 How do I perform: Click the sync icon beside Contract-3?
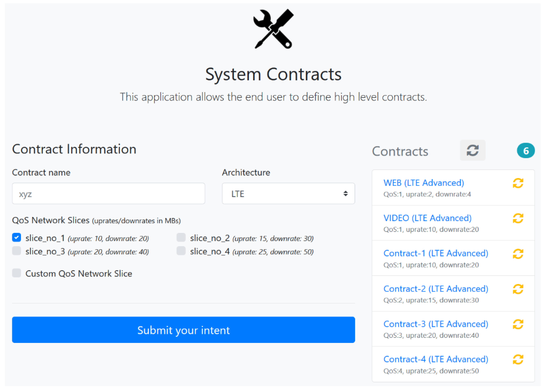click(x=518, y=324)
